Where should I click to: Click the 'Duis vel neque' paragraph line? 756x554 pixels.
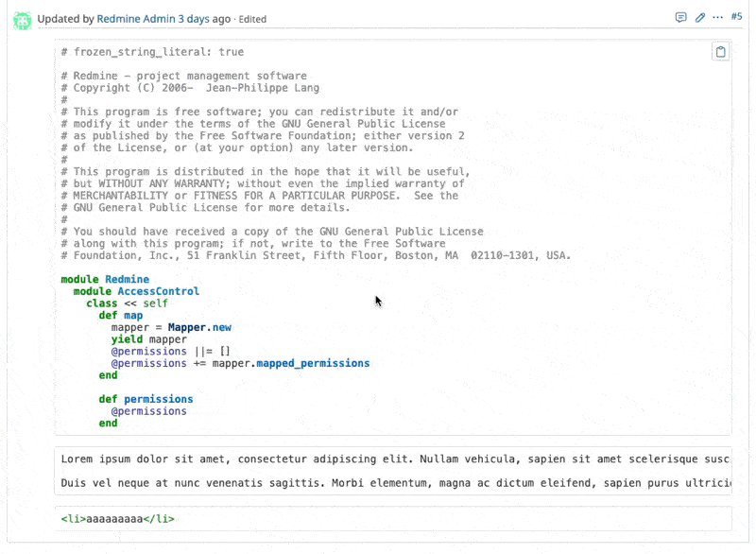[395, 483]
